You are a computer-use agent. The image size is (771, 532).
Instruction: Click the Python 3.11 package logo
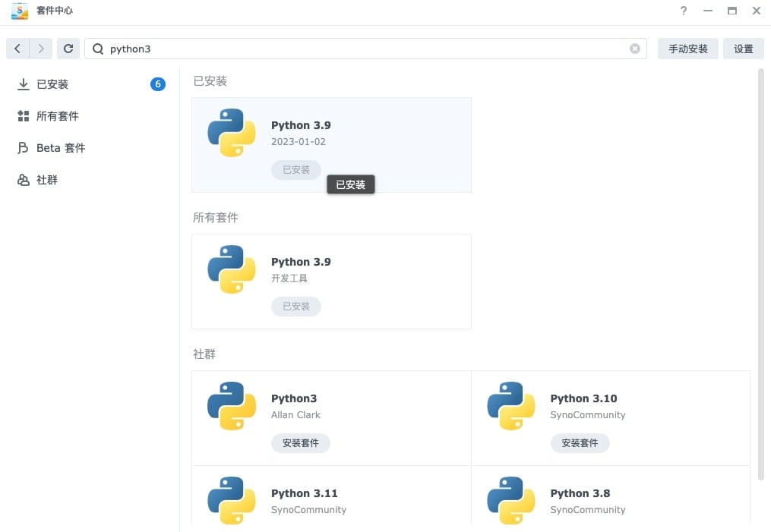click(x=232, y=501)
